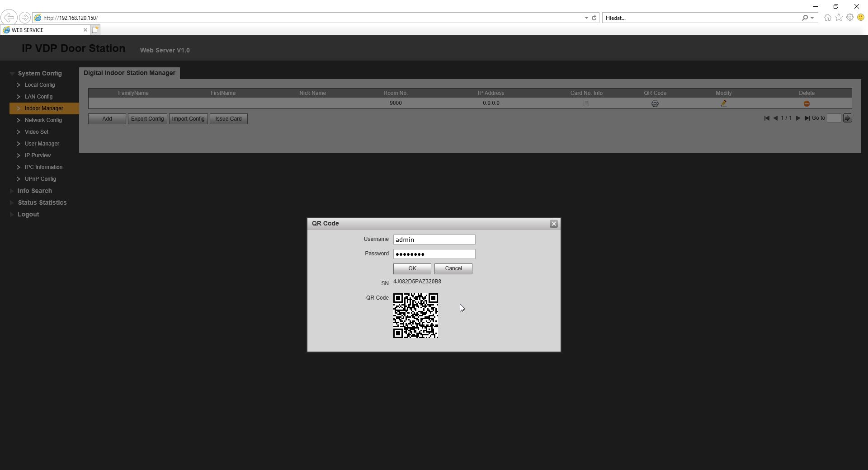Go to the first page of results
868x470 pixels.
(x=767, y=118)
